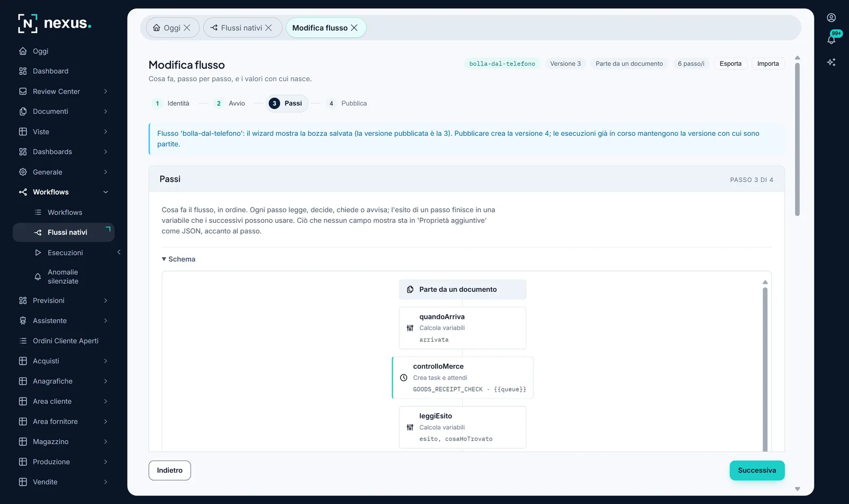
Task: Click the sliders icon on quandoArriva node
Action: pos(410,328)
